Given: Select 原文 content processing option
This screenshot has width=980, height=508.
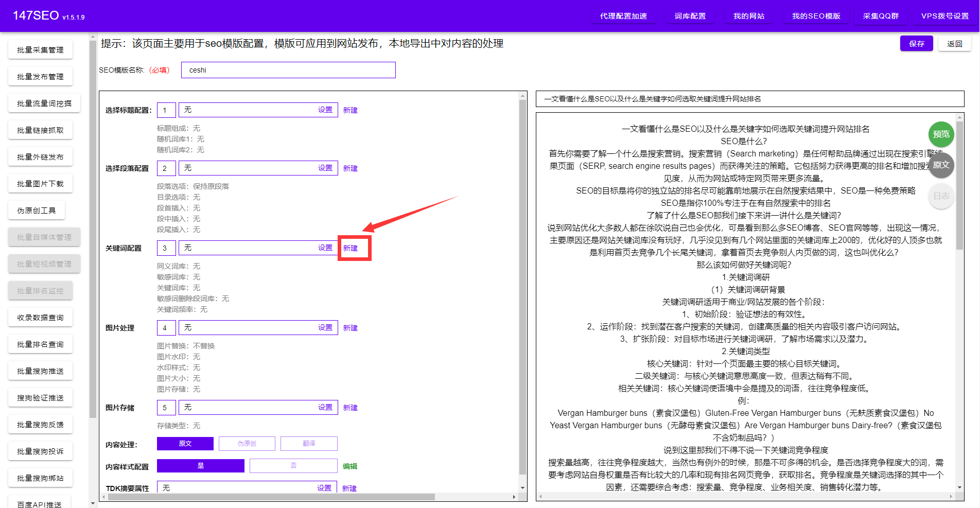Looking at the screenshot, I should pyautogui.click(x=185, y=444).
